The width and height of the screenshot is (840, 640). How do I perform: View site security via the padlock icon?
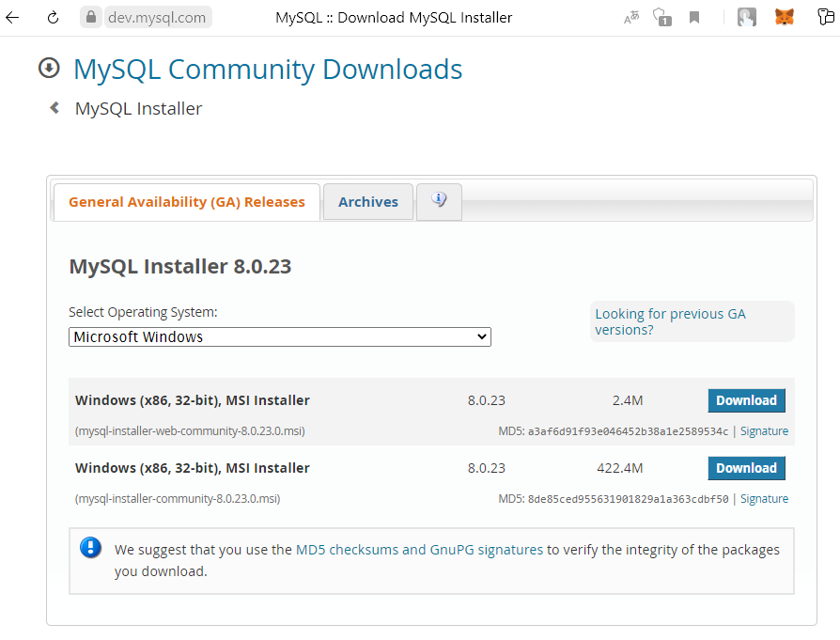click(91, 17)
